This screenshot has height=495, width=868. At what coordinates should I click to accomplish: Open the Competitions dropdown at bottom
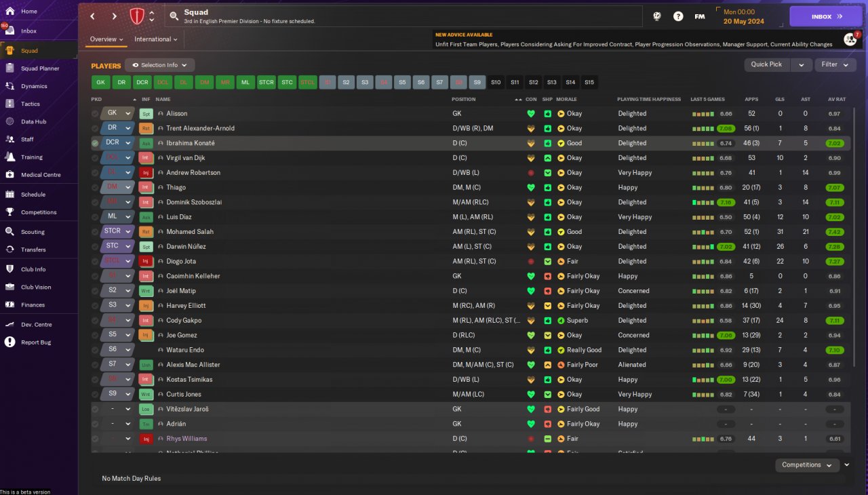point(807,465)
